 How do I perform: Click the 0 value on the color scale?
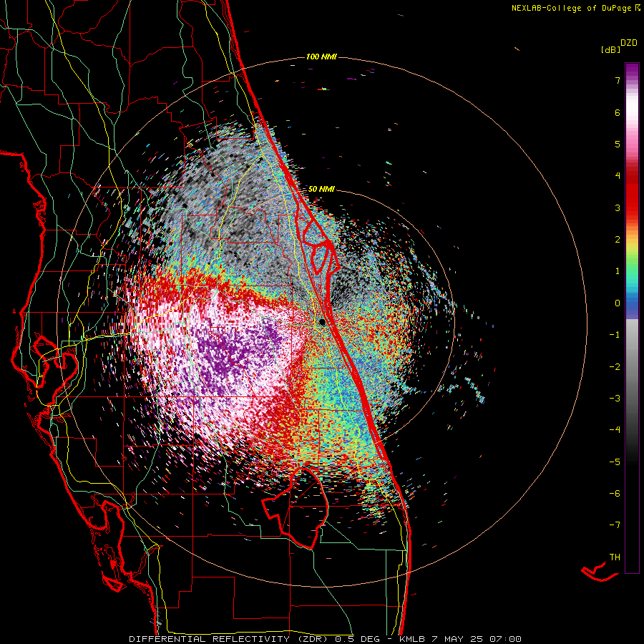pyautogui.click(x=618, y=303)
